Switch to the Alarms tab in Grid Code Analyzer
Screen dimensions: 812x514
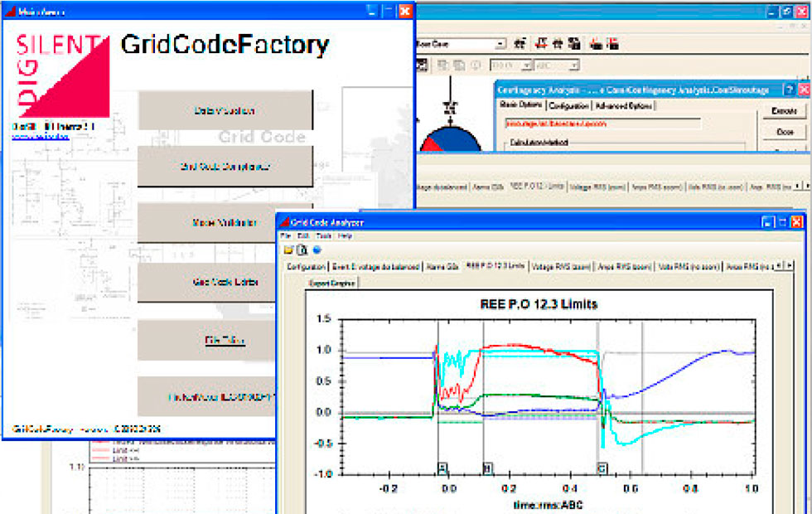tap(442, 266)
